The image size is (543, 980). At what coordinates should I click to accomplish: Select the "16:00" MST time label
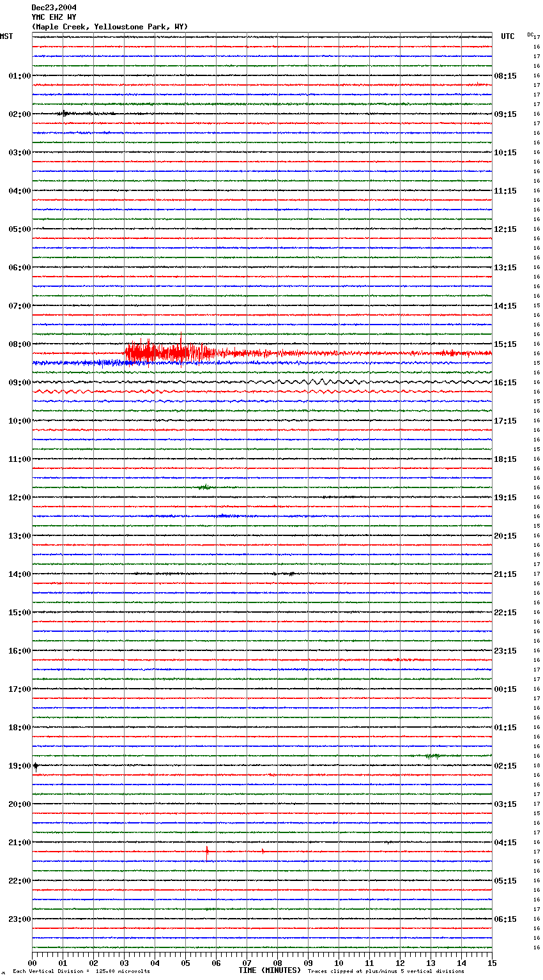click(x=20, y=651)
